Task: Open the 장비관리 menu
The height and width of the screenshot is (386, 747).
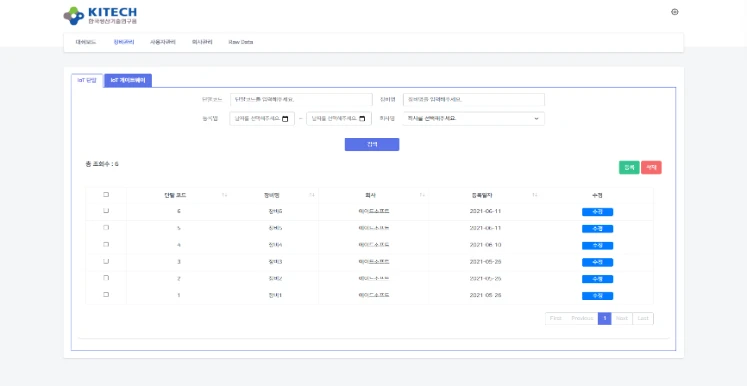Action: coord(124,42)
